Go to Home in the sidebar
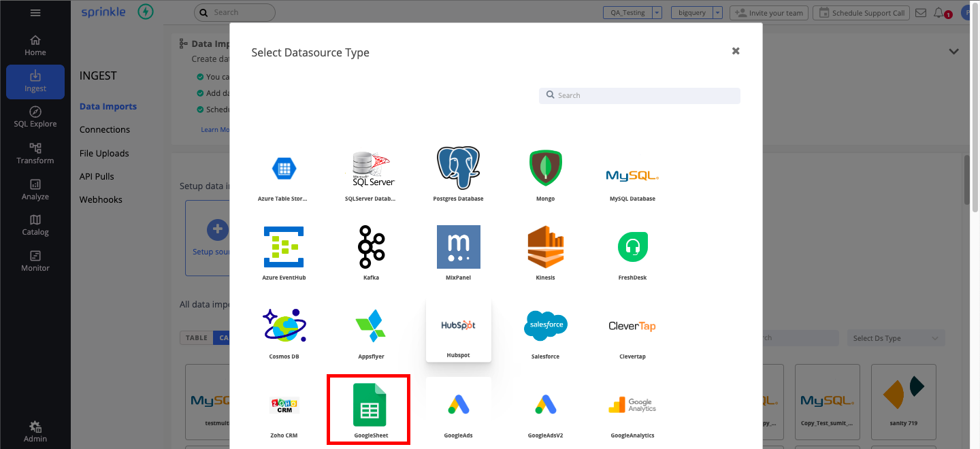980x449 pixels. tap(35, 46)
